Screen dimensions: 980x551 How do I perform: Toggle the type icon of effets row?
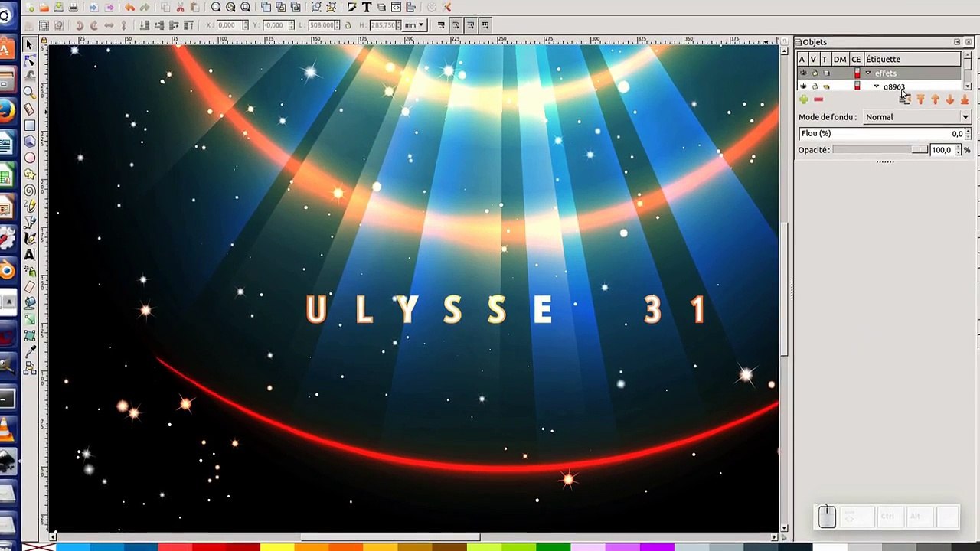826,73
